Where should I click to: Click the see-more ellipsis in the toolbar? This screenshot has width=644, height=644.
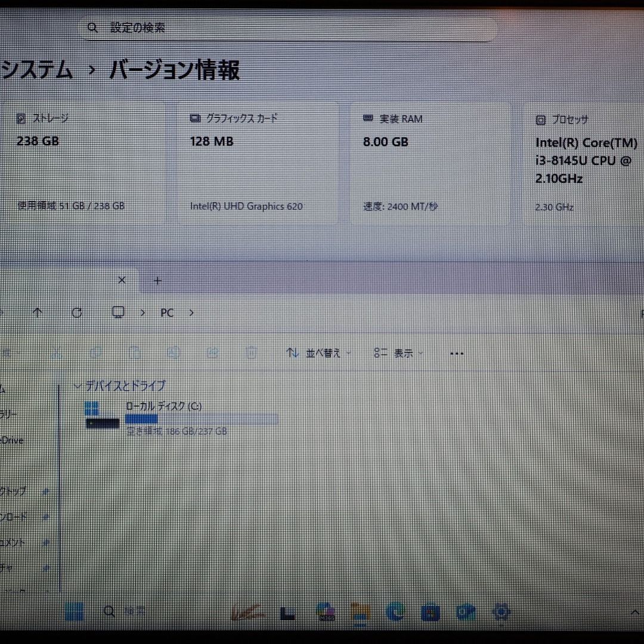[456, 353]
